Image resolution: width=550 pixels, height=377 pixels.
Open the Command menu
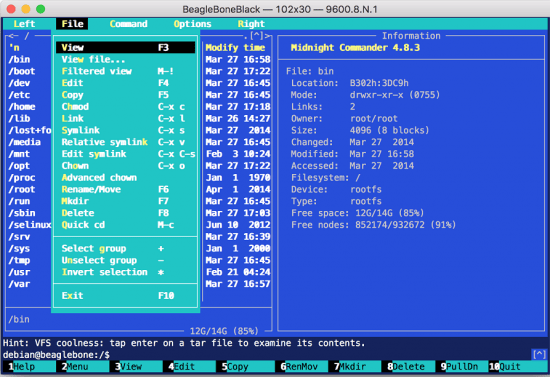pos(128,24)
